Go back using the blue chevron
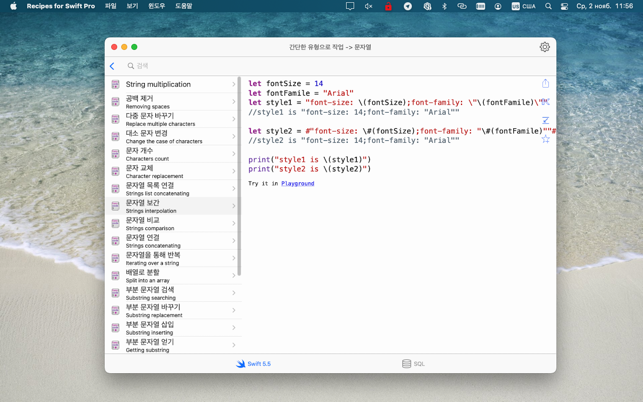 [112, 66]
